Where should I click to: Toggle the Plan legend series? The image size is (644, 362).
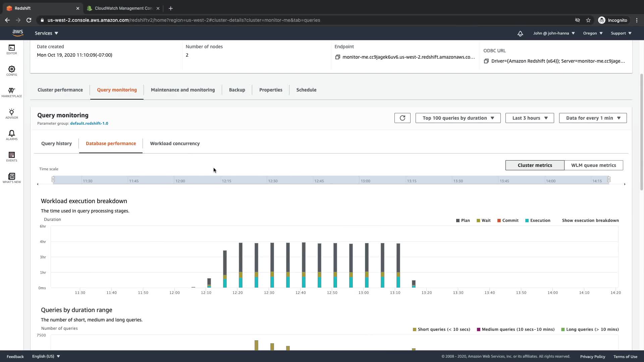click(463, 221)
